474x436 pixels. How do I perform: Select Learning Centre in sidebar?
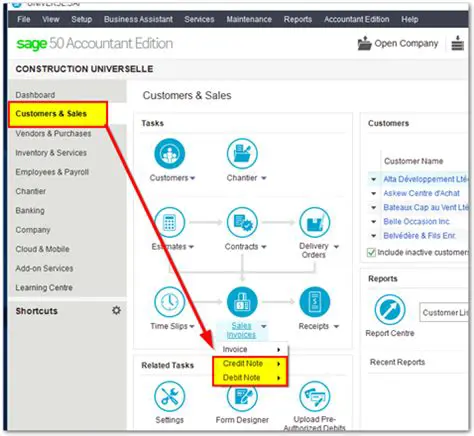click(x=44, y=288)
